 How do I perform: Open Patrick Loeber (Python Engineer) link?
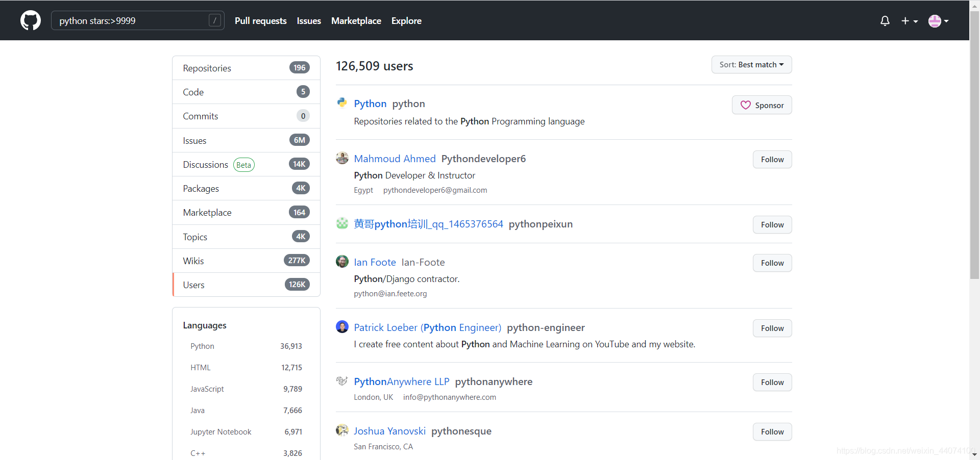[427, 327]
